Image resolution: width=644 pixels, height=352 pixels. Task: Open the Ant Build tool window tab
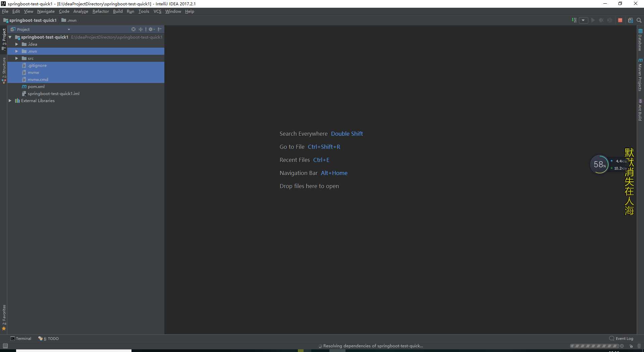pyautogui.click(x=640, y=110)
